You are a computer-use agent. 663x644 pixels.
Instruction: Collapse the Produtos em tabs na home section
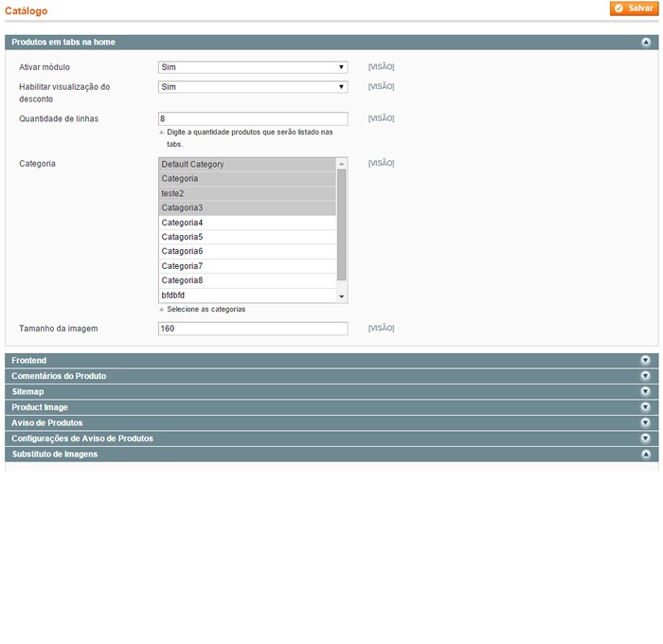point(646,43)
